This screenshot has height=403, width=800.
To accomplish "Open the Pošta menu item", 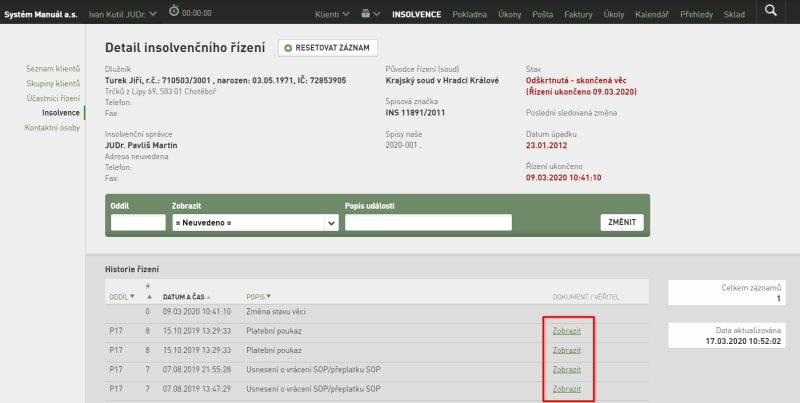I will (542, 14).
